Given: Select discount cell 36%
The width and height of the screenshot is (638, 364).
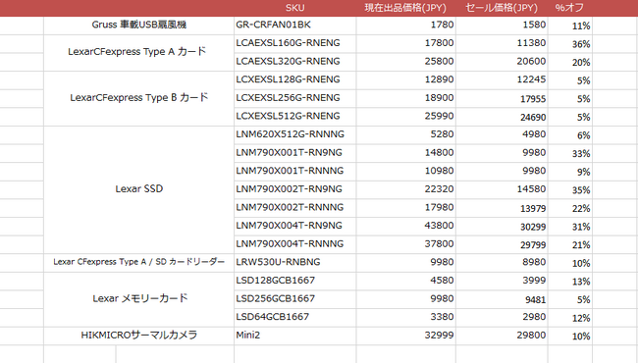Looking at the screenshot, I should click(569, 43).
